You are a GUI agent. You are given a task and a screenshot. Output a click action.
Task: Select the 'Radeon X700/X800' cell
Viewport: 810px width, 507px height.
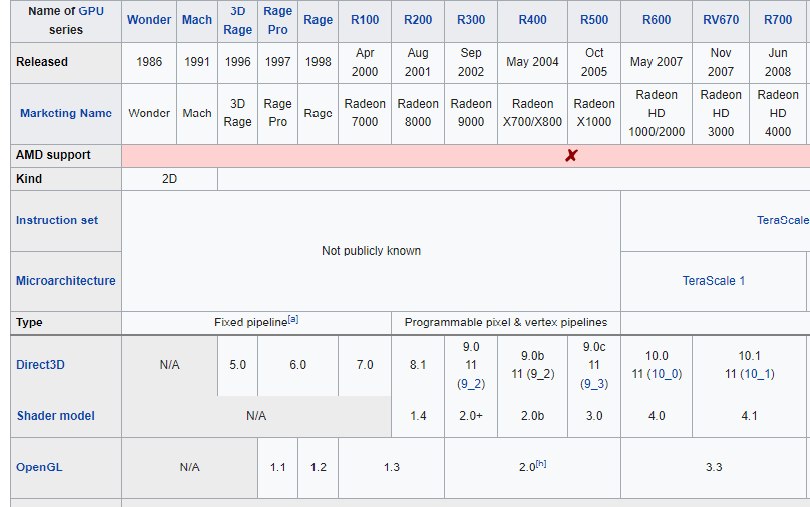[x=532, y=113]
